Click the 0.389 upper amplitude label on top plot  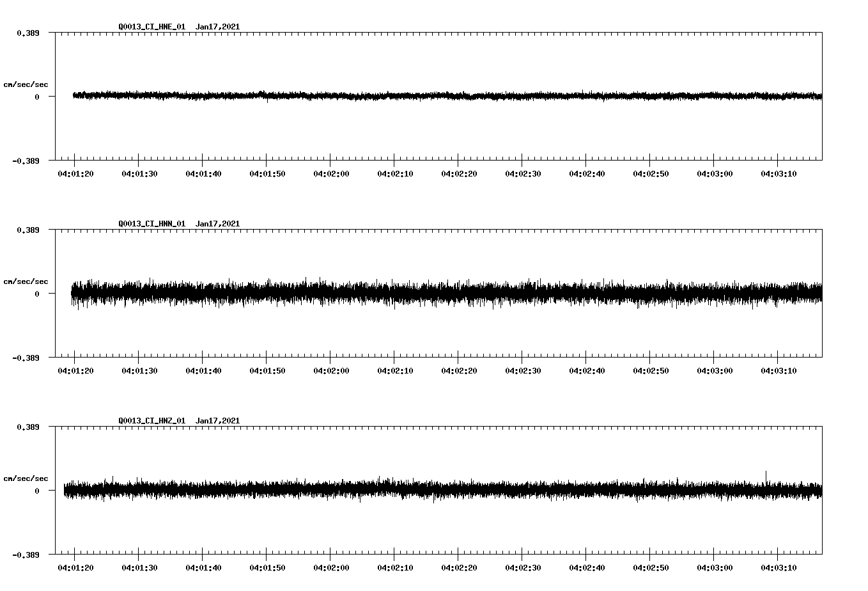click(29, 32)
